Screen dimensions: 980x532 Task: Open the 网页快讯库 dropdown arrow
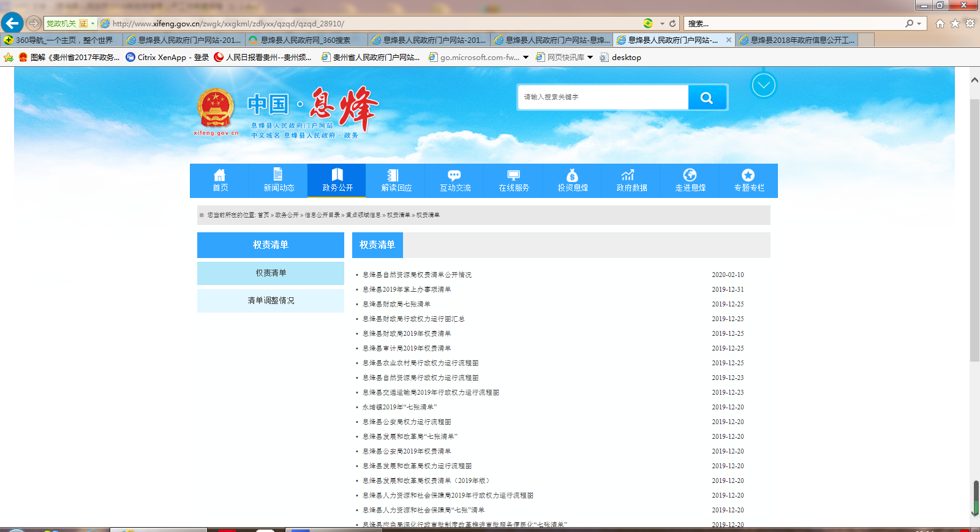coord(590,57)
